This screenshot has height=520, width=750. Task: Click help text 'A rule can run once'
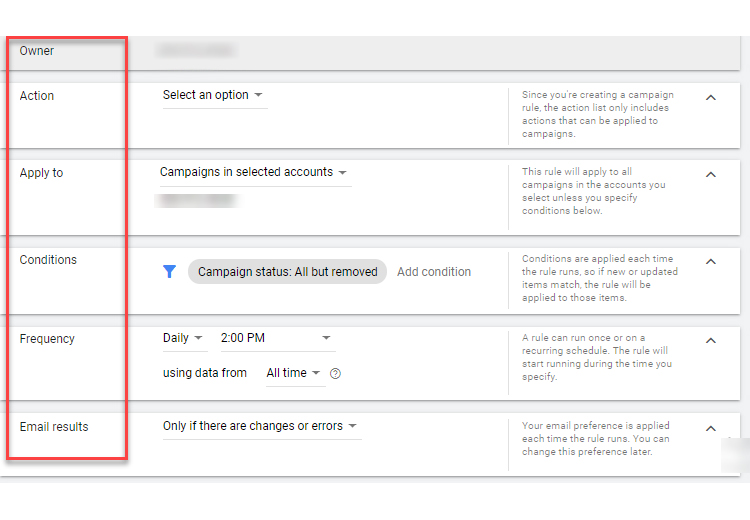tap(596, 357)
